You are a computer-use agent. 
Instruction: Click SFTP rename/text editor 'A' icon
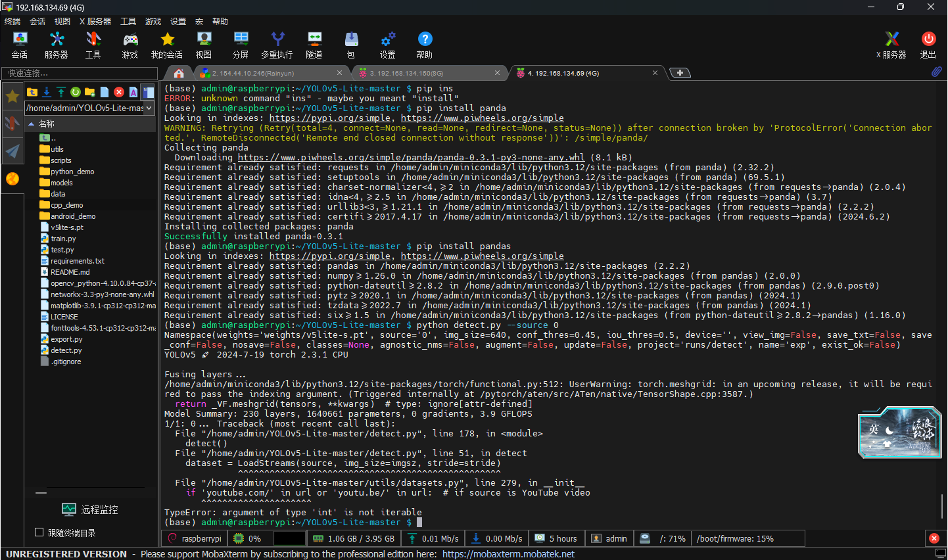133,92
